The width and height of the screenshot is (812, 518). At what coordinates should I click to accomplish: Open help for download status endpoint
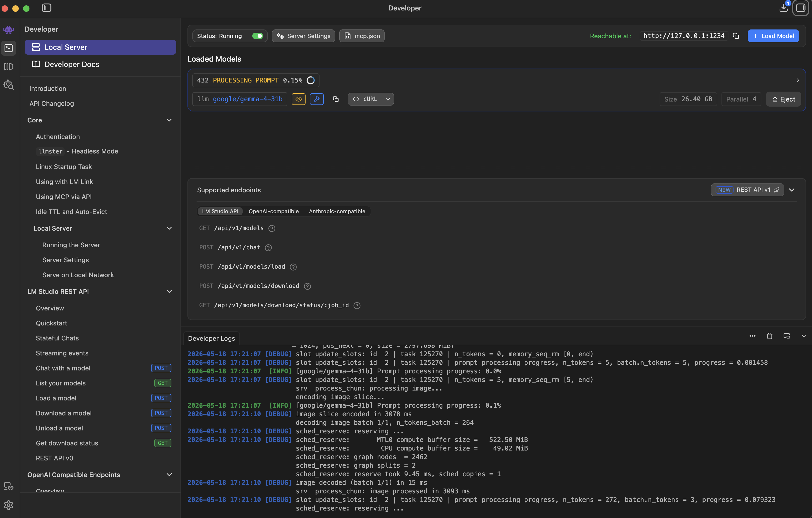pos(357,305)
